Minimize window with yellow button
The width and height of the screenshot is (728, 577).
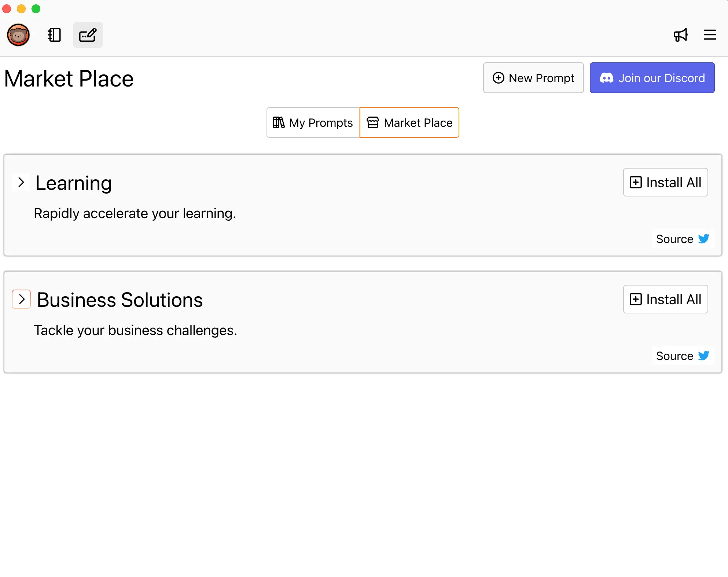(x=21, y=9)
